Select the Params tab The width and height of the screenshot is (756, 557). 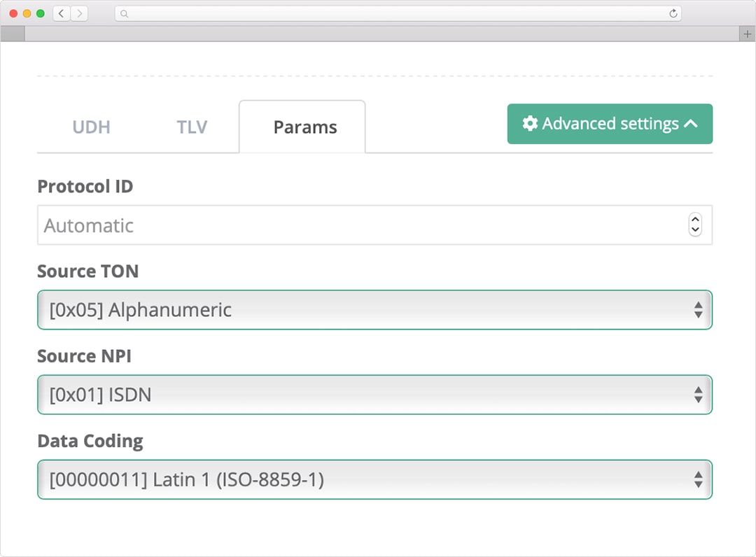pyautogui.click(x=302, y=127)
